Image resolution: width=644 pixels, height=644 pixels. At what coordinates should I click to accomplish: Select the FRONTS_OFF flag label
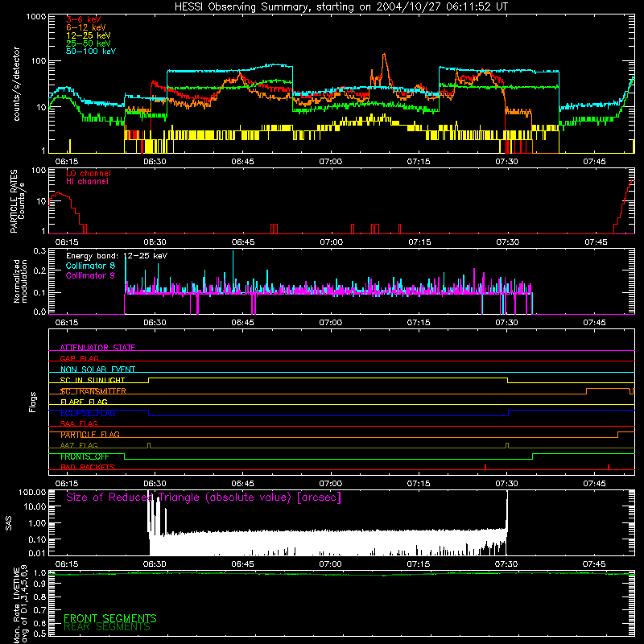(85, 456)
